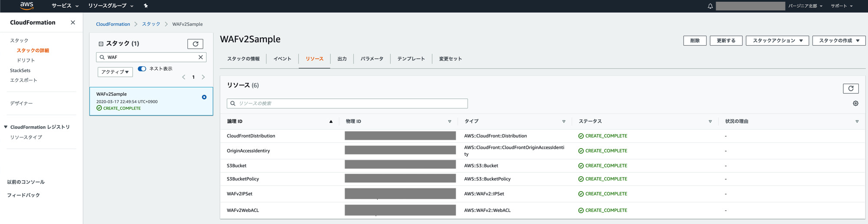Open デザイナー in the sidebar
Screen dimensions: 868x224
tap(21, 103)
